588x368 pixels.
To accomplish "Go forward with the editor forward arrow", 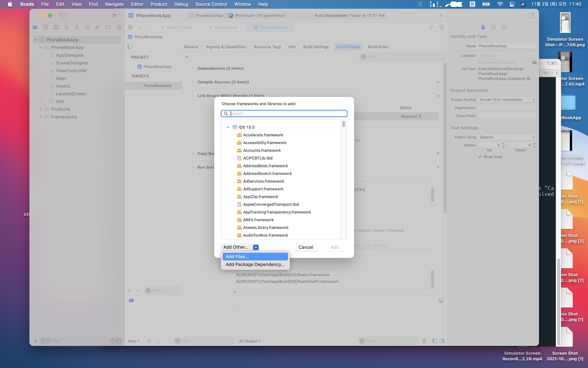I will 147,27.
